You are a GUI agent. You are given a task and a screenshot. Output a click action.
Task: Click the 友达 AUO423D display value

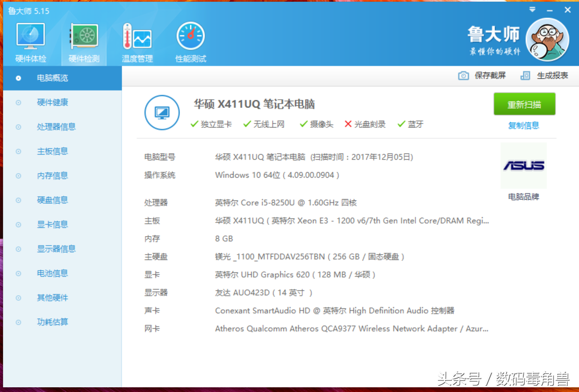click(264, 293)
